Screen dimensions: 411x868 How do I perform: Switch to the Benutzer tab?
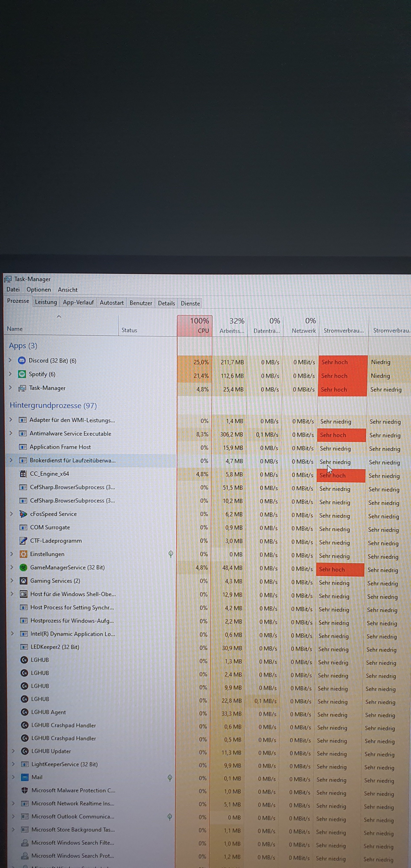click(x=141, y=303)
